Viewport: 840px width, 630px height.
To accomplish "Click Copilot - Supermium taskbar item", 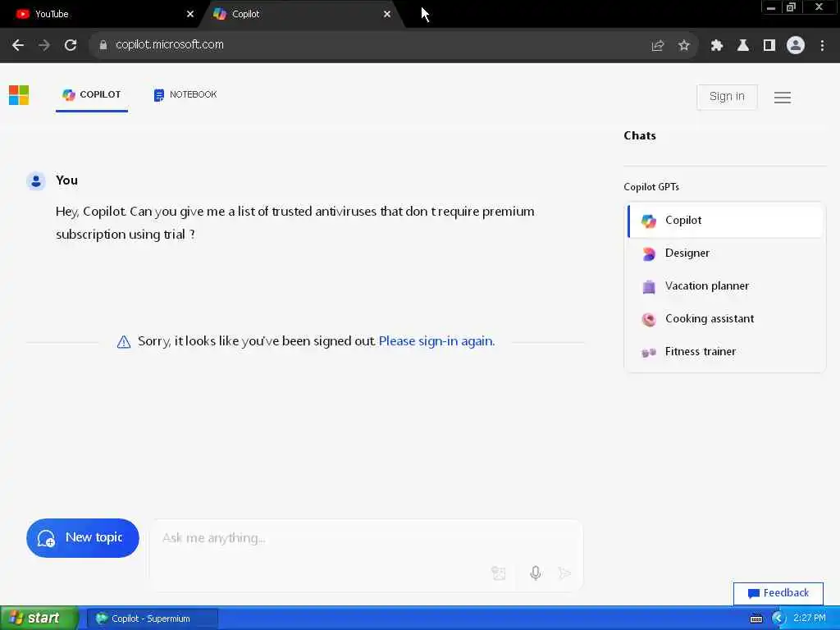I will [152, 619].
